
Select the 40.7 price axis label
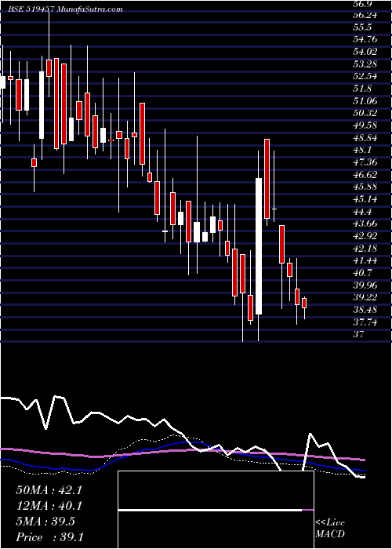[x=364, y=273]
